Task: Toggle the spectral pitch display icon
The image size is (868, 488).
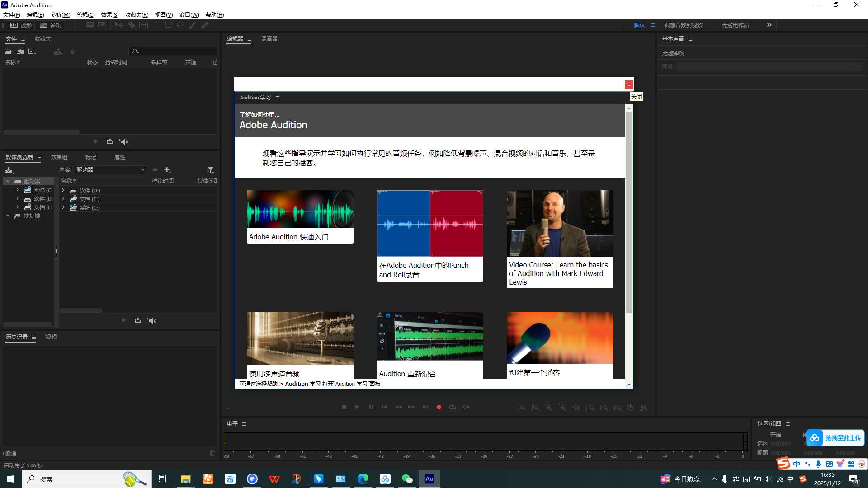Action: point(102,25)
